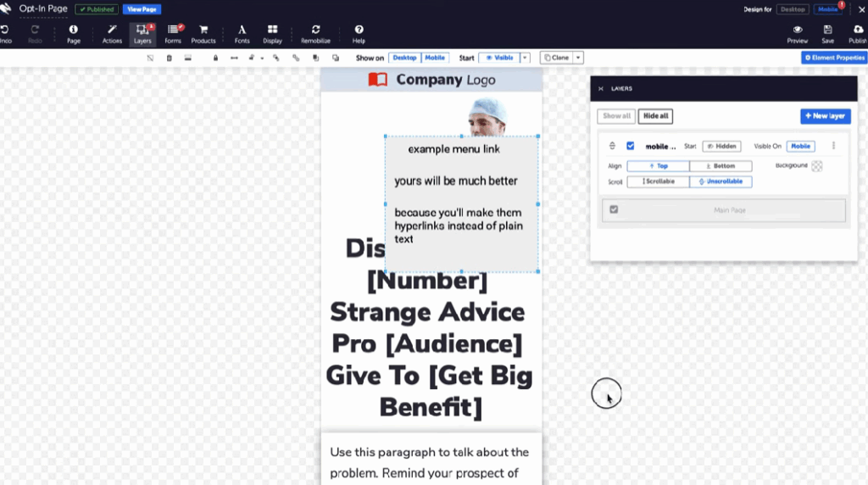Image resolution: width=868 pixels, height=485 pixels.
Task: Delete element with trash icon
Action: click(x=169, y=58)
